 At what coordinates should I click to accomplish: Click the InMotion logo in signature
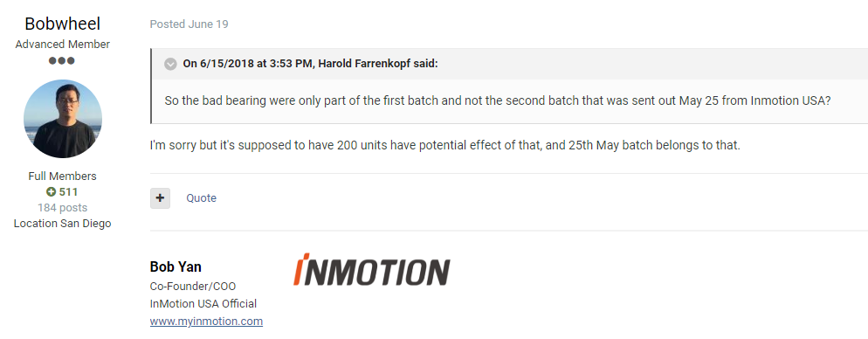[x=371, y=270]
